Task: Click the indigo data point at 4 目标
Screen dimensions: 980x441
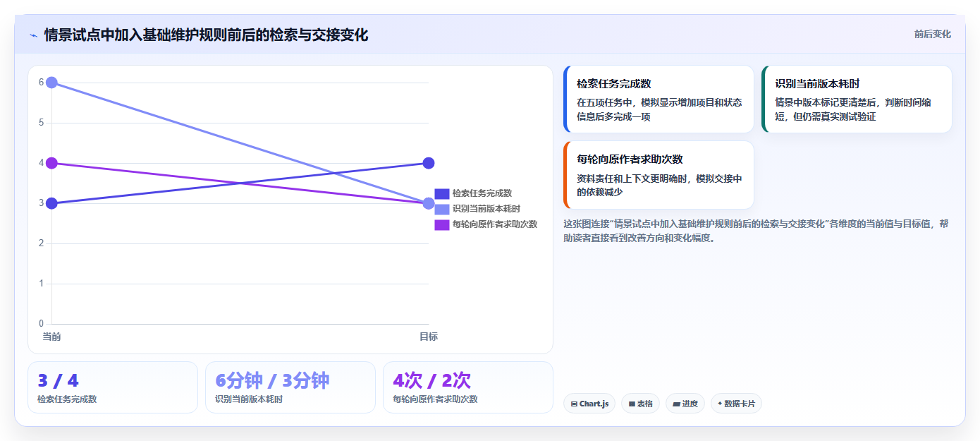Action: [429, 163]
